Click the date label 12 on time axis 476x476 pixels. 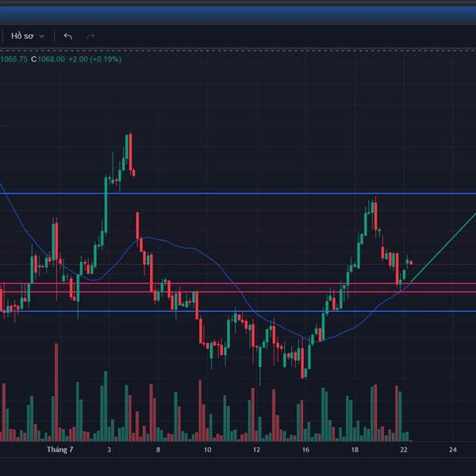coord(256,450)
